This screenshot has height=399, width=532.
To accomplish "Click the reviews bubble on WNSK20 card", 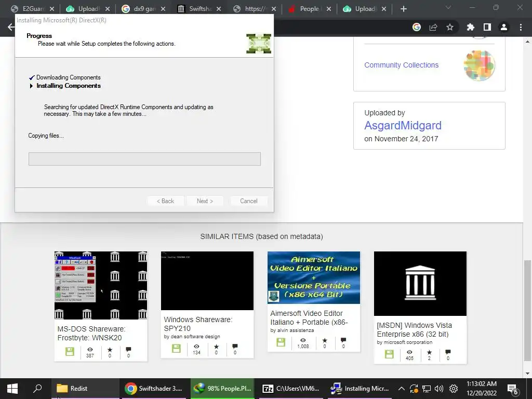I will coord(128,350).
